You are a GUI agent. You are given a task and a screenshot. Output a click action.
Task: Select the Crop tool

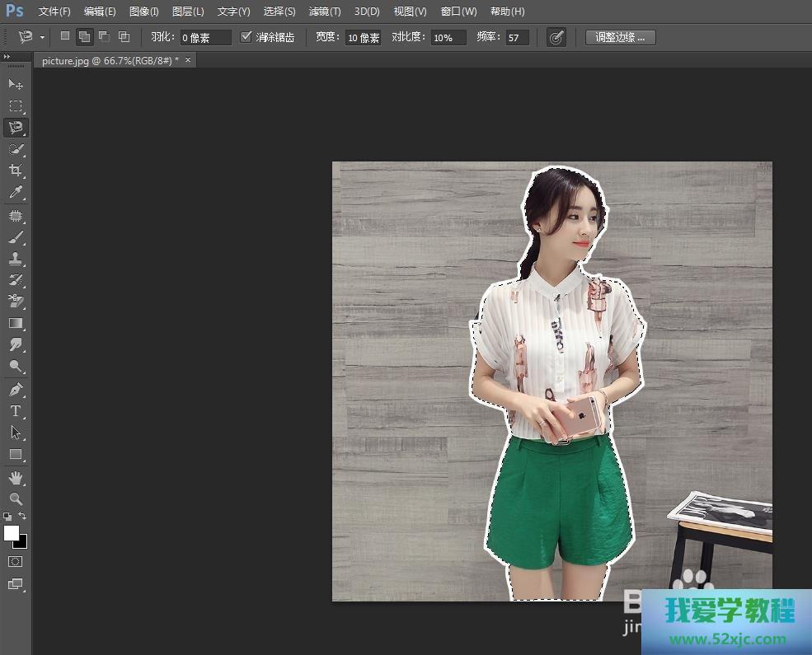(16, 171)
